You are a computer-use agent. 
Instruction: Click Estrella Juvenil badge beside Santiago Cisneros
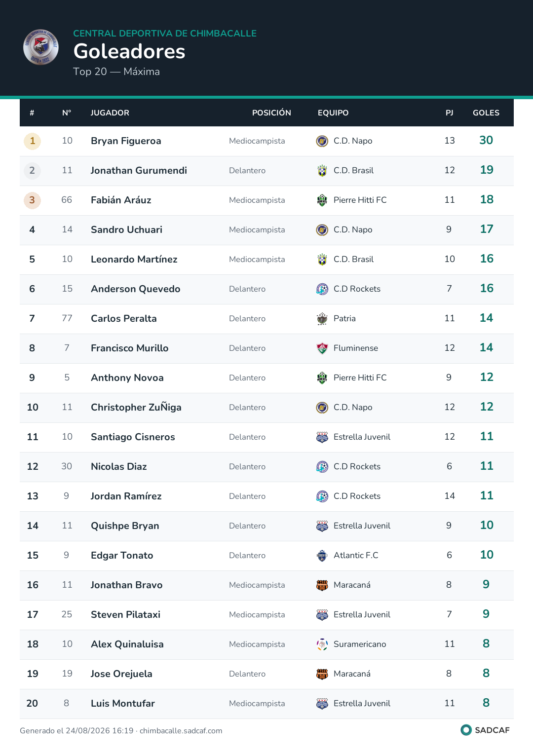coord(322,437)
